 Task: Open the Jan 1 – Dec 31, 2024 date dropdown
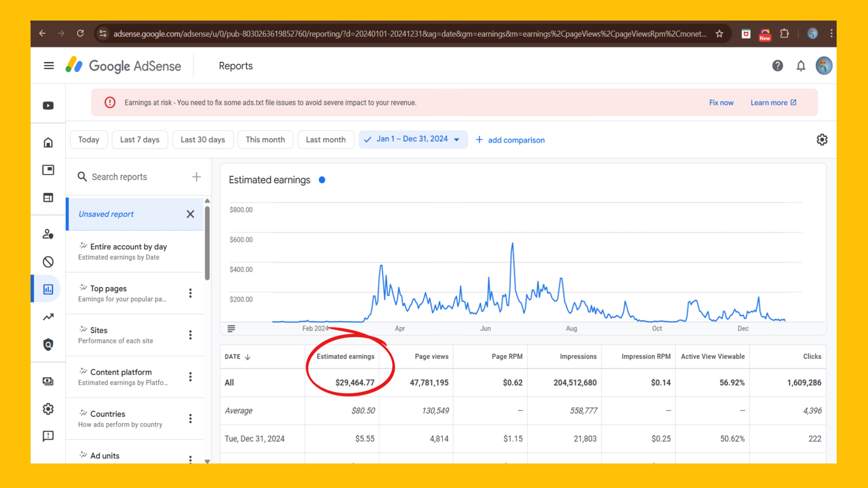(413, 140)
